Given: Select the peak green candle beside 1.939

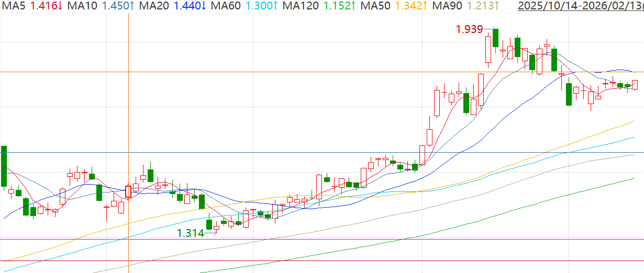Looking at the screenshot, I should coord(495,38).
